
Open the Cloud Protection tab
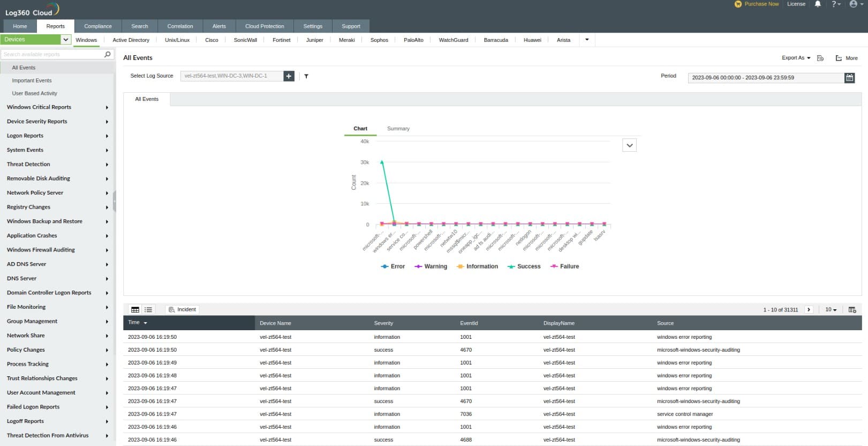[265, 26]
